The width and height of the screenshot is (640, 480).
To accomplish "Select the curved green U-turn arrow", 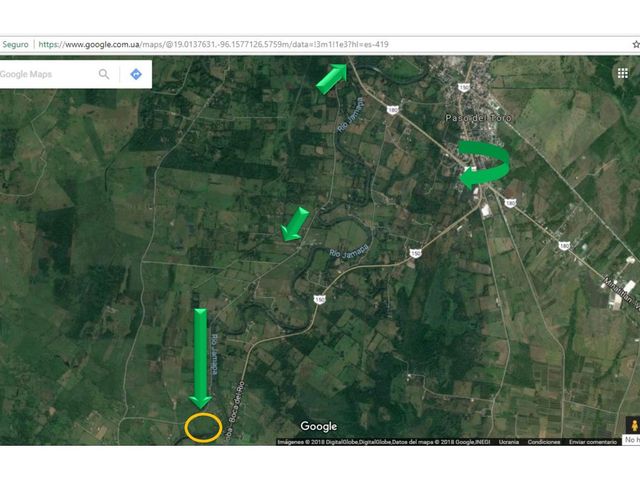I will coord(484,165).
